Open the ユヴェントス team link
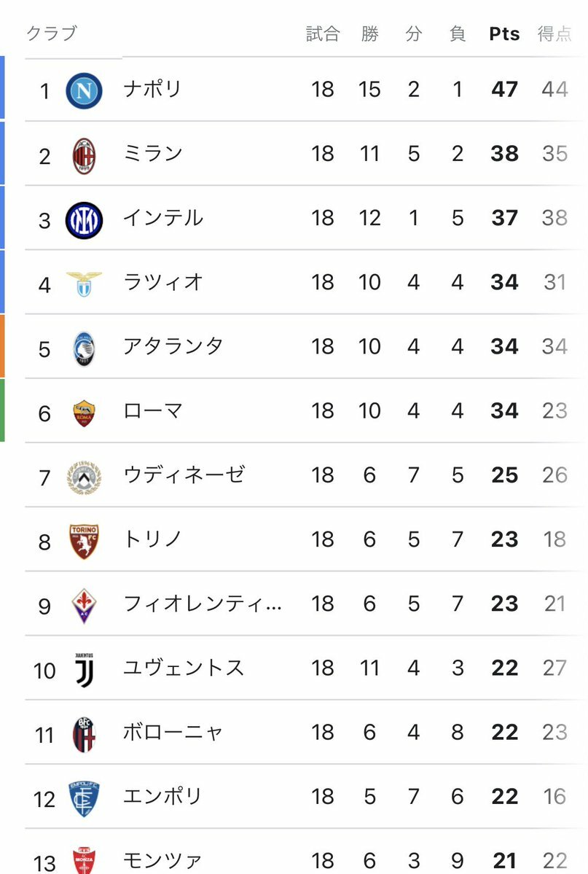 [184, 668]
